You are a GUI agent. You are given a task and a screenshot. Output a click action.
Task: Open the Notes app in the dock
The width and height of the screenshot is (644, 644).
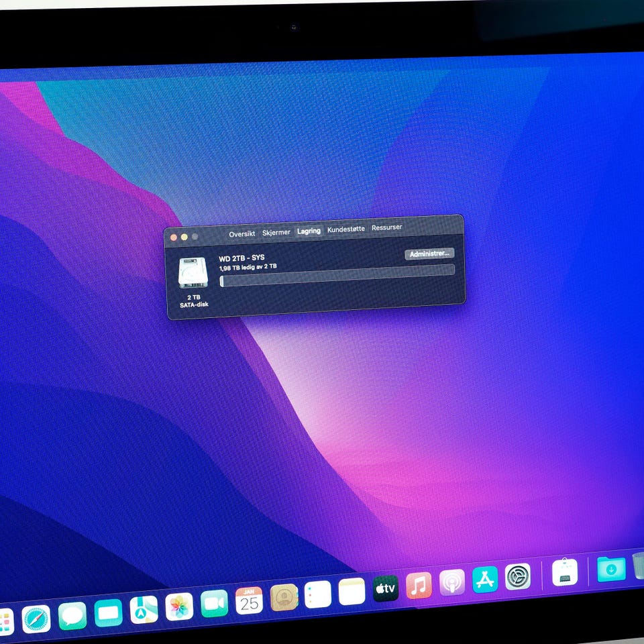(x=352, y=592)
